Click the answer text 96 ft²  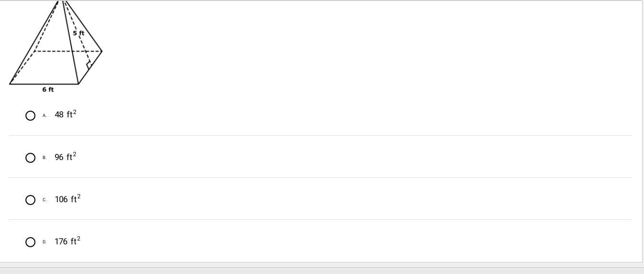[x=65, y=157]
